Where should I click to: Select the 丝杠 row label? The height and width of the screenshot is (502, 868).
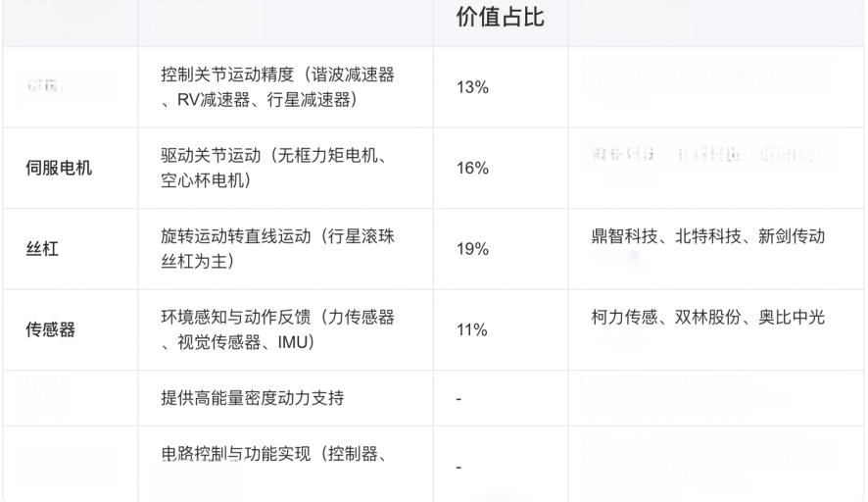(42, 249)
